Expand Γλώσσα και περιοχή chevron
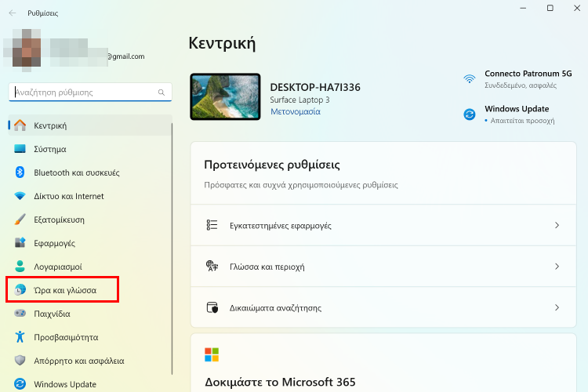Screen dimensions: 588x392 coord(557,267)
